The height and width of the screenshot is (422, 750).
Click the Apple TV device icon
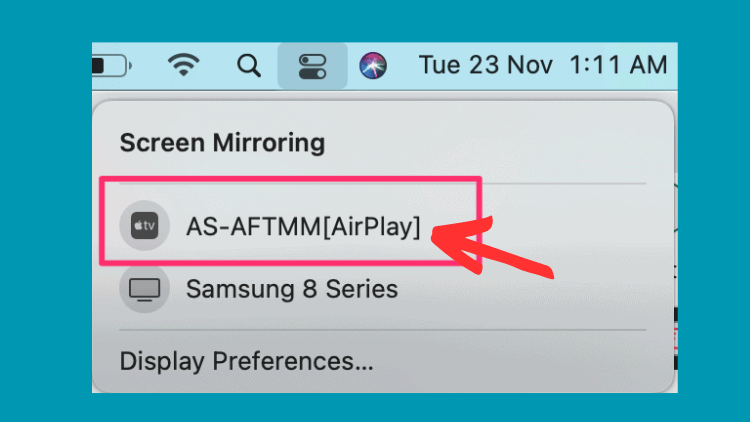pos(144,225)
